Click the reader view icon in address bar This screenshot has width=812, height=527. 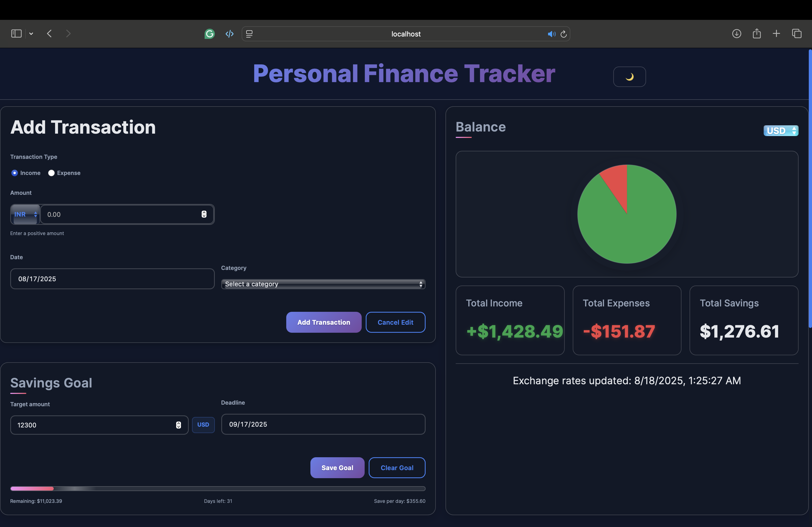point(249,34)
